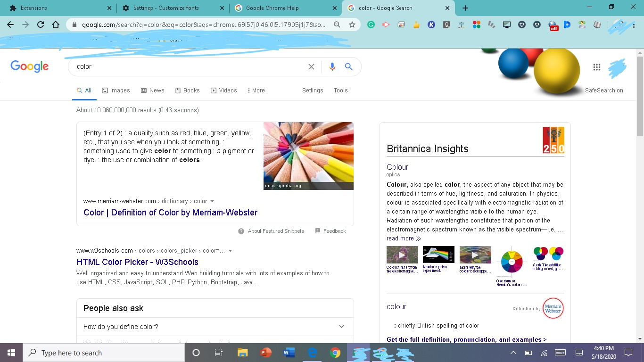Select Videos search tab
The image size is (644, 362).
click(224, 90)
